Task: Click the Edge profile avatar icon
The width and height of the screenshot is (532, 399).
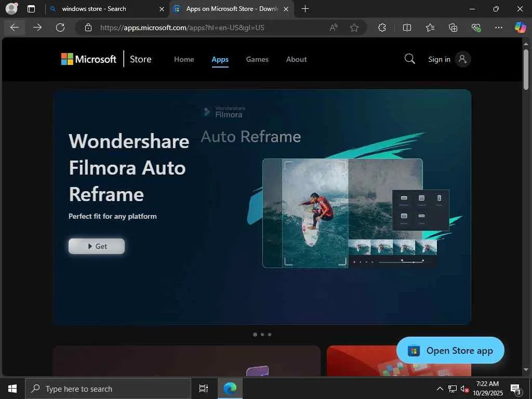Action: [x=11, y=8]
